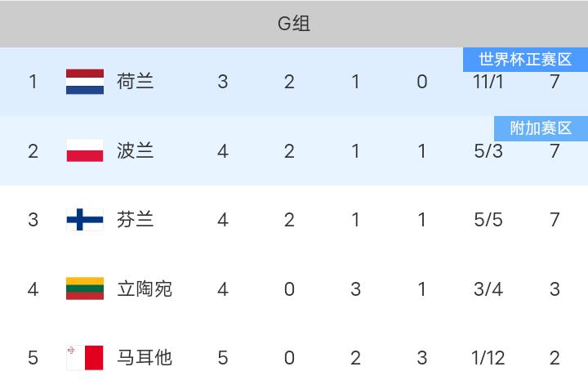Viewport: 588px width, 389px height.
Task: Click Lithuania's rank number 4
Action: click(x=33, y=289)
